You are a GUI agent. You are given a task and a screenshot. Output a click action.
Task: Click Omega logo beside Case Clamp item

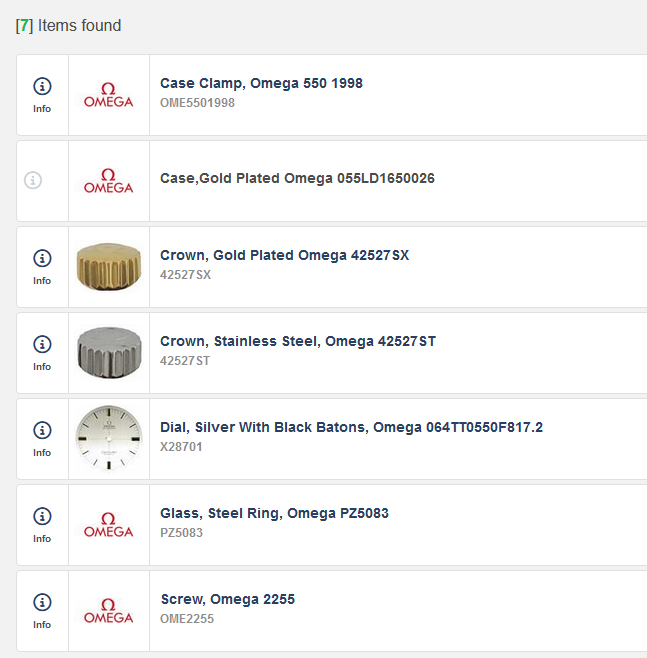pyautogui.click(x=108, y=95)
